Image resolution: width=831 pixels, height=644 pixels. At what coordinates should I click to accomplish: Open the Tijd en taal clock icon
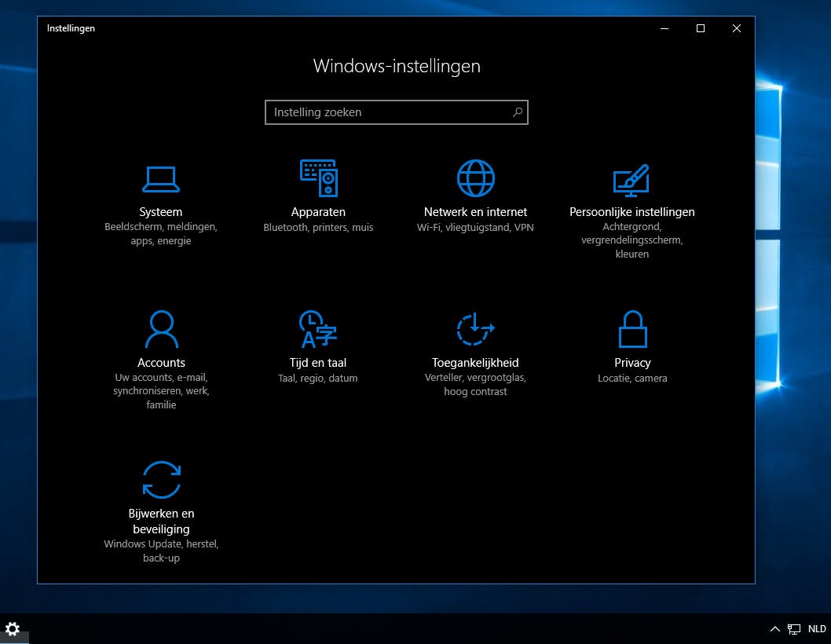(318, 329)
